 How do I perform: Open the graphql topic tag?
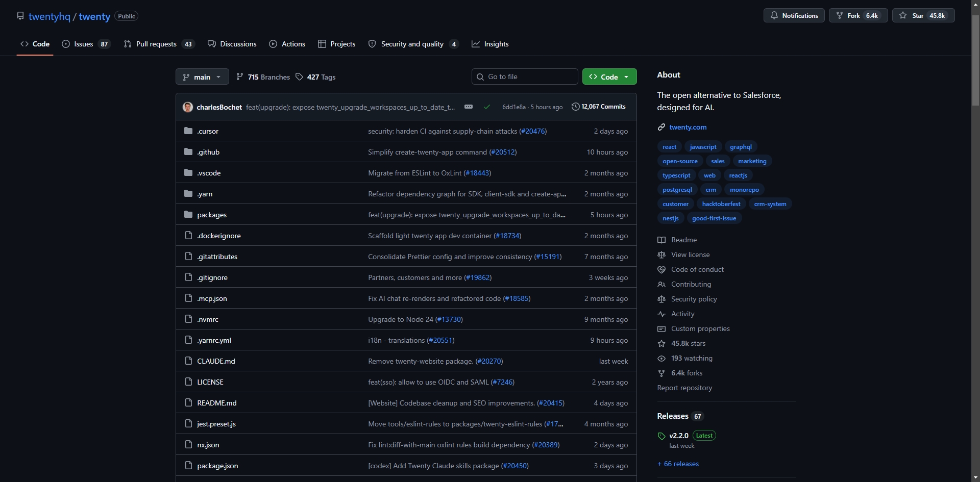tap(741, 147)
